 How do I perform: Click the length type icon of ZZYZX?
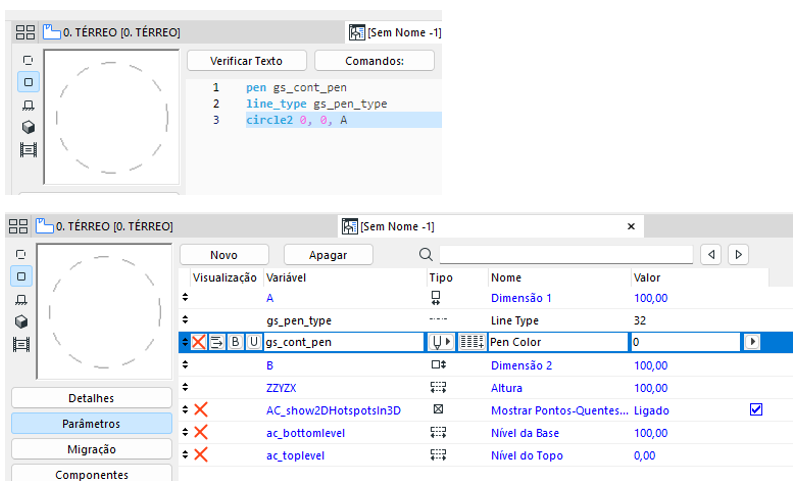click(x=438, y=387)
